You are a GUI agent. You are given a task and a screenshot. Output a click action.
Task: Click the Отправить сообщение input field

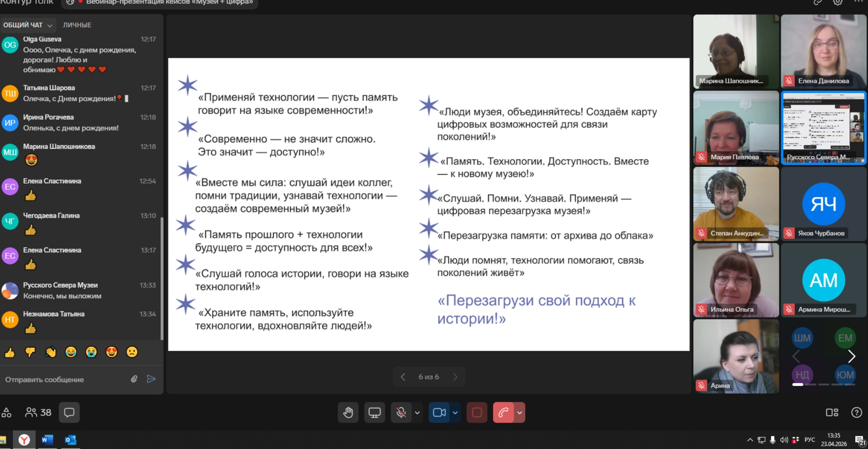coord(64,379)
